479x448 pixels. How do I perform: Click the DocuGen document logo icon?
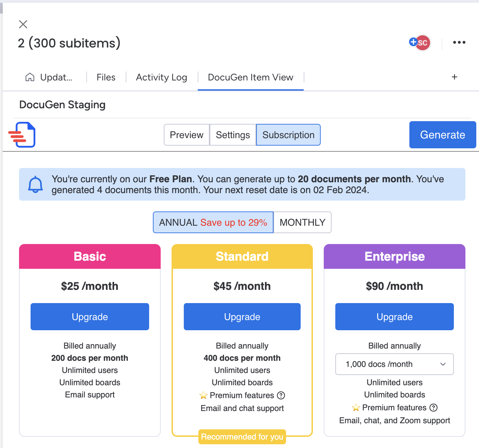click(x=22, y=135)
